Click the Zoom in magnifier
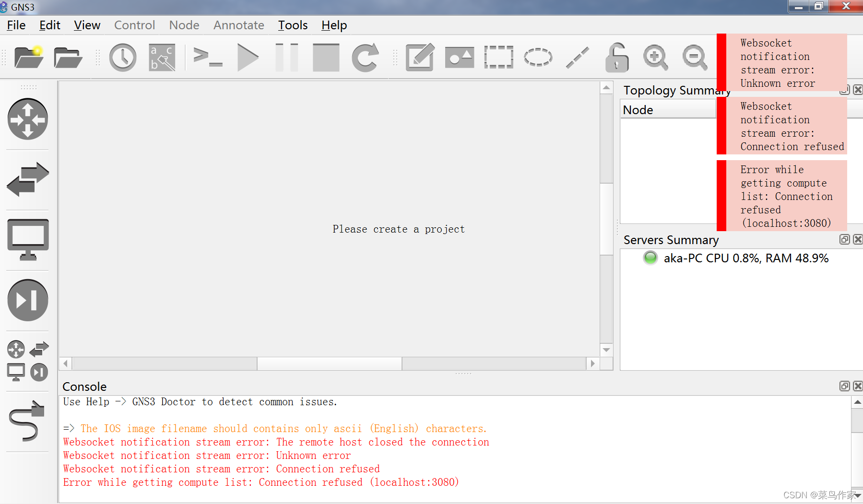863x504 pixels. point(656,58)
